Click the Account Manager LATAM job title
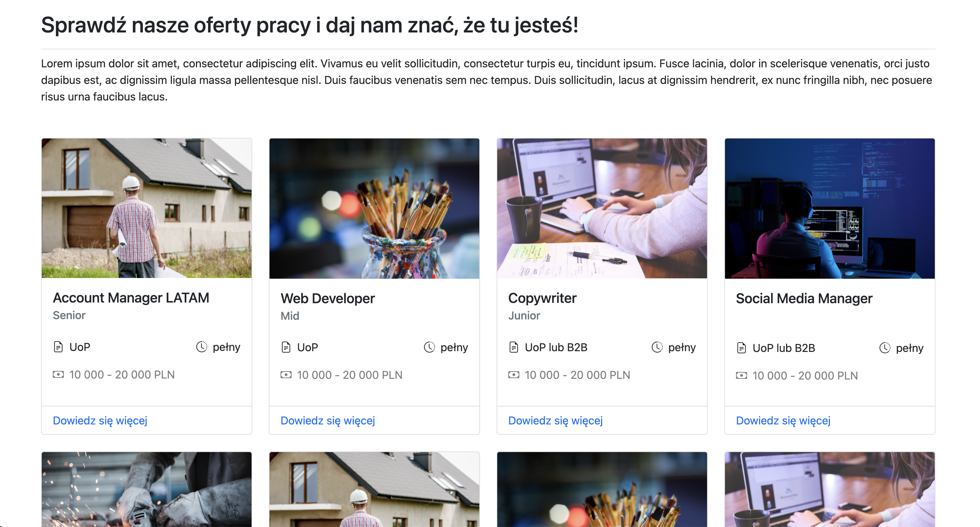 click(x=131, y=298)
